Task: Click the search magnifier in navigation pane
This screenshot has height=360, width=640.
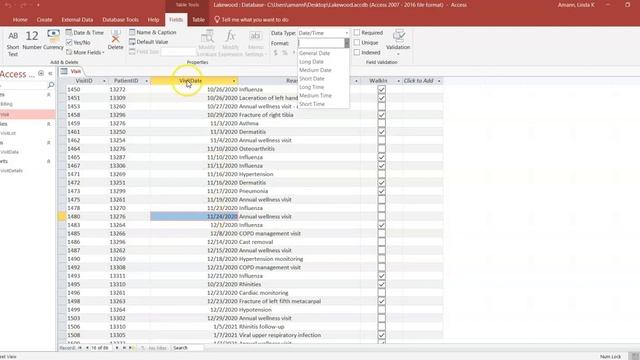Action: pyautogui.click(x=51, y=85)
